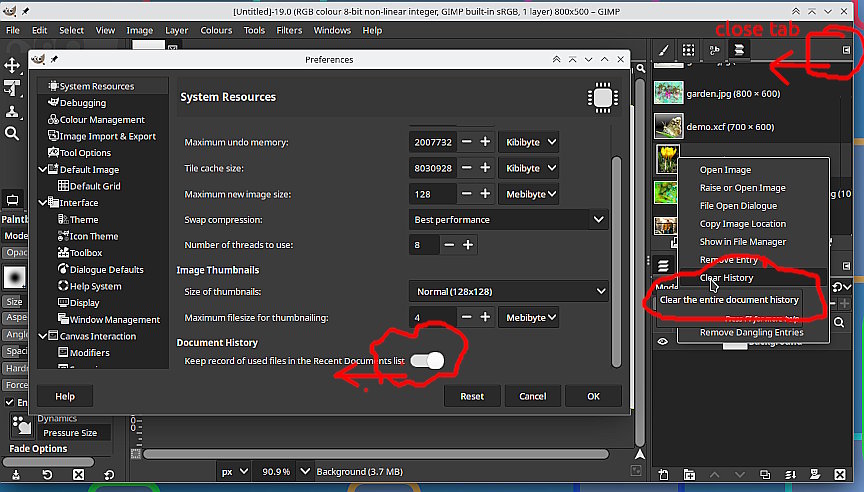Click the Tile cache size value field

click(x=433, y=168)
